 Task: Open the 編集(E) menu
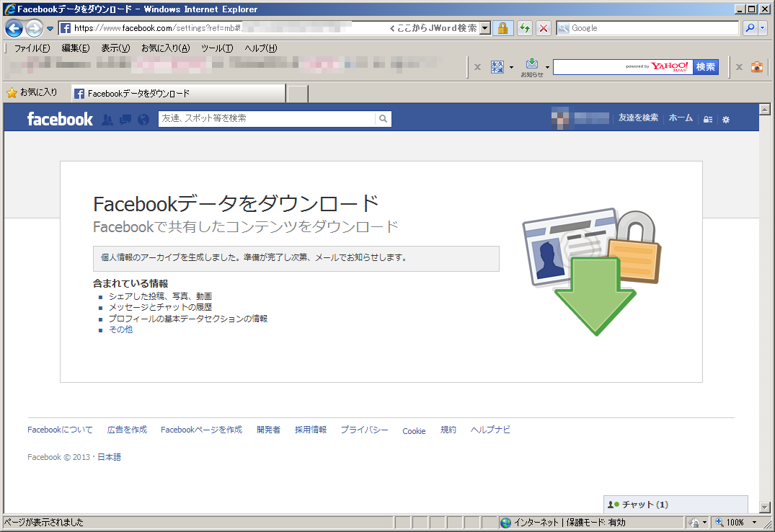point(76,48)
